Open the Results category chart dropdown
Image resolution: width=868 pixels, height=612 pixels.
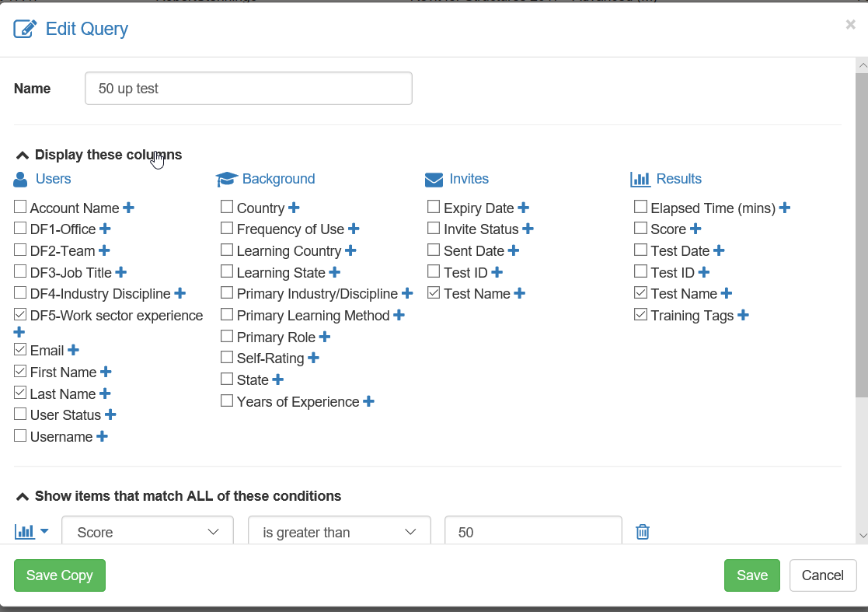coord(32,532)
